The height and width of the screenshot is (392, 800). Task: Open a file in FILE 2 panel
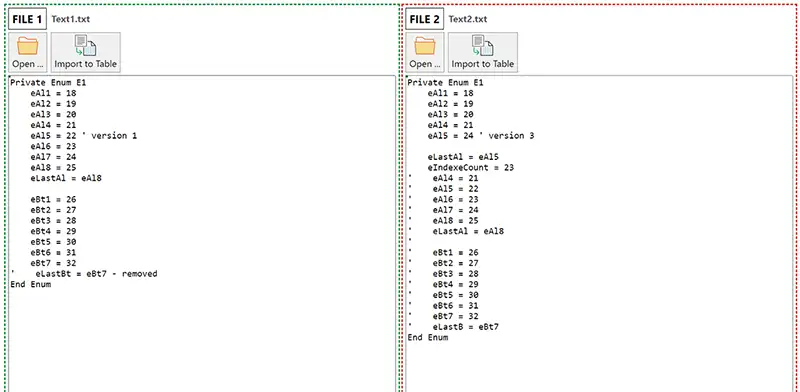tap(425, 52)
